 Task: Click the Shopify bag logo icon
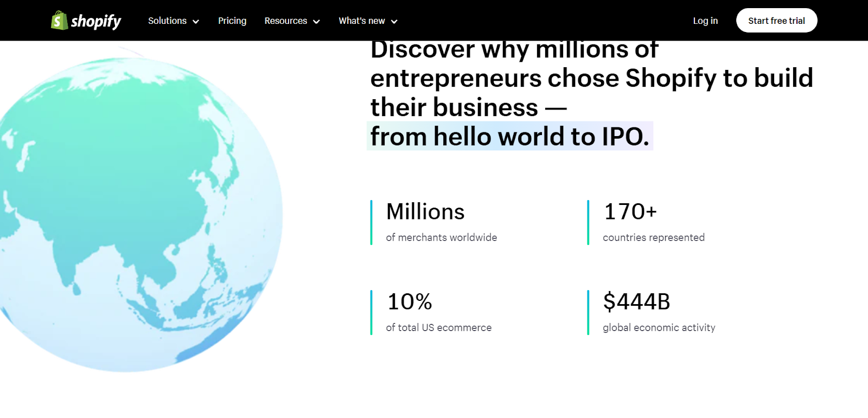(x=59, y=21)
